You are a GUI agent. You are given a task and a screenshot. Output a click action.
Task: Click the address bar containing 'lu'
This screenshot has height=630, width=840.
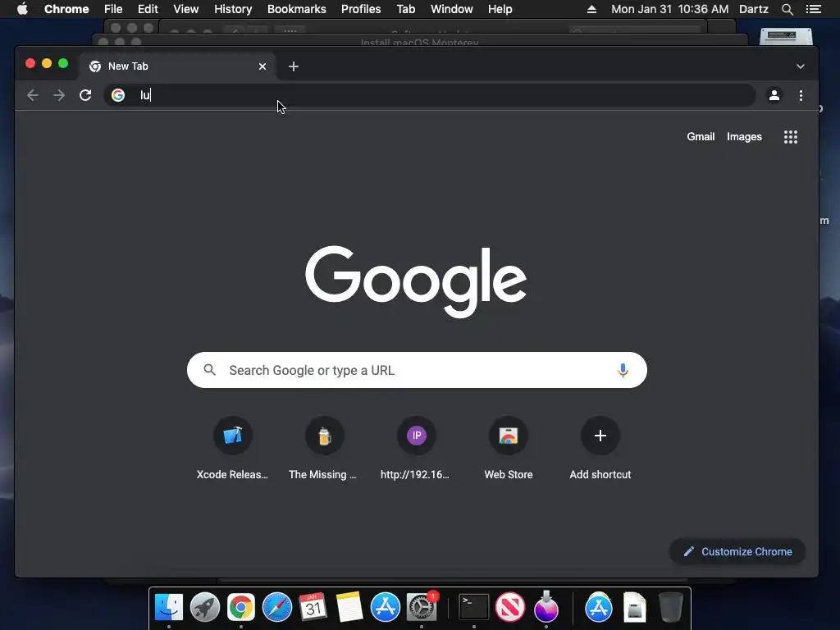coord(428,95)
